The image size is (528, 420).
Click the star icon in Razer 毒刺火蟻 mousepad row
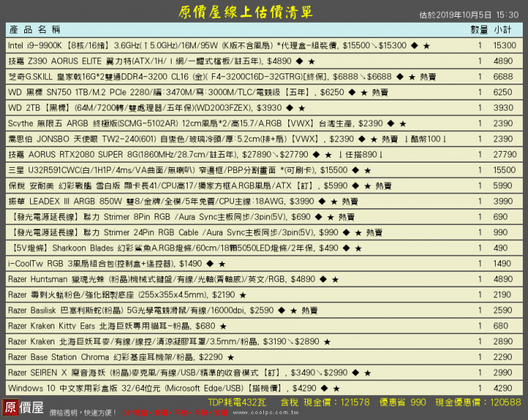point(243,295)
